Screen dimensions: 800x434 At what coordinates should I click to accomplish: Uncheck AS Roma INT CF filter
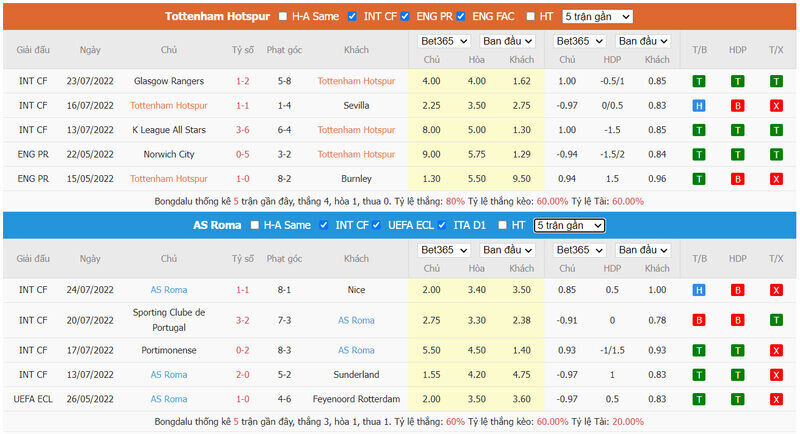tap(323, 225)
